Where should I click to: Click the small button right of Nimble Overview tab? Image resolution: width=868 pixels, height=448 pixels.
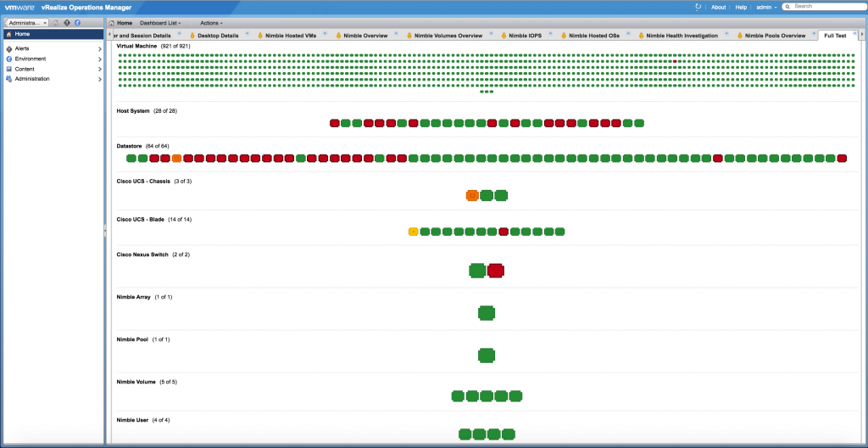(x=396, y=34)
